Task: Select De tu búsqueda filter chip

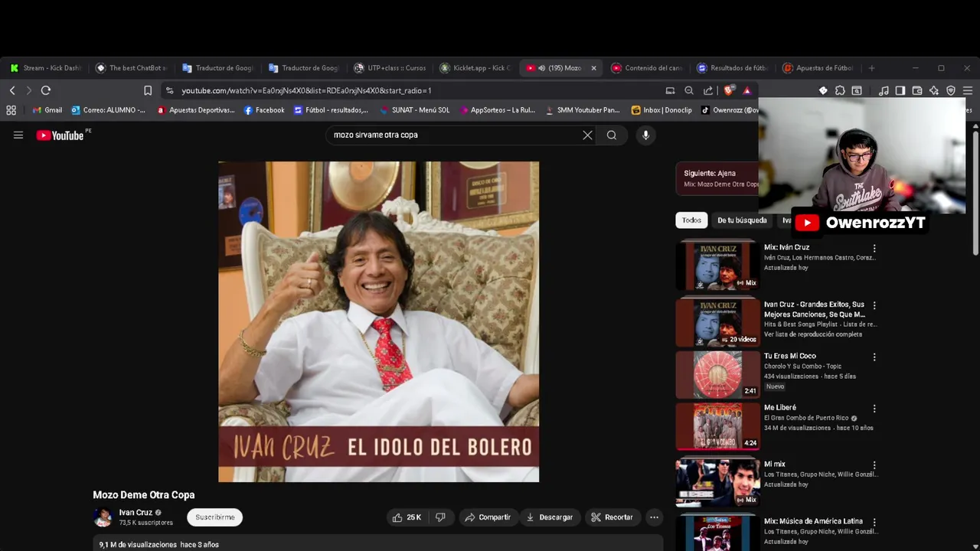Action: [742, 220]
